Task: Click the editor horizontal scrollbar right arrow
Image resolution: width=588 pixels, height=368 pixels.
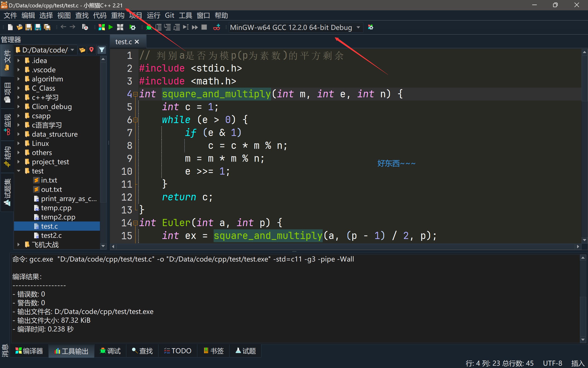Action: coord(578,247)
